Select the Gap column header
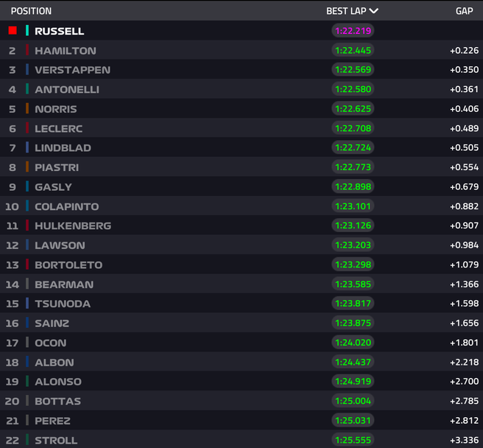Screen dimensions: 483x448 click(x=464, y=11)
